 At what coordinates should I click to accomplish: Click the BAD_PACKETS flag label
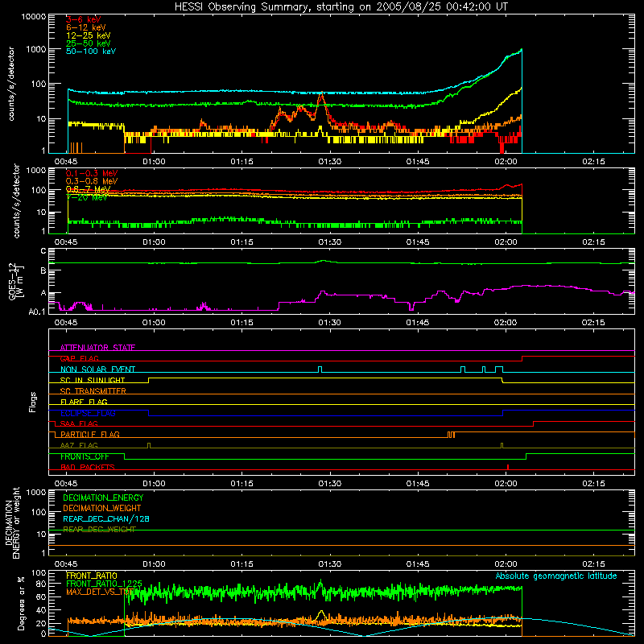point(88,467)
